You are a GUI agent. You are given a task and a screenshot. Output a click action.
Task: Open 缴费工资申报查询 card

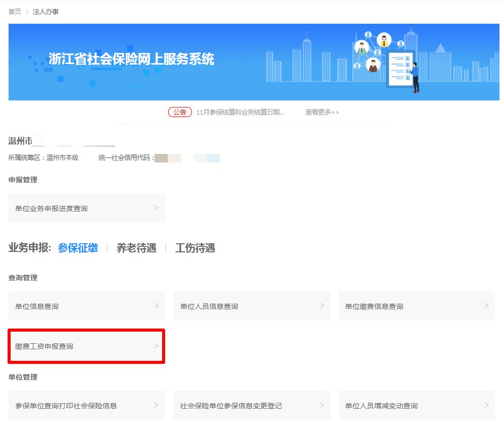coord(44,346)
